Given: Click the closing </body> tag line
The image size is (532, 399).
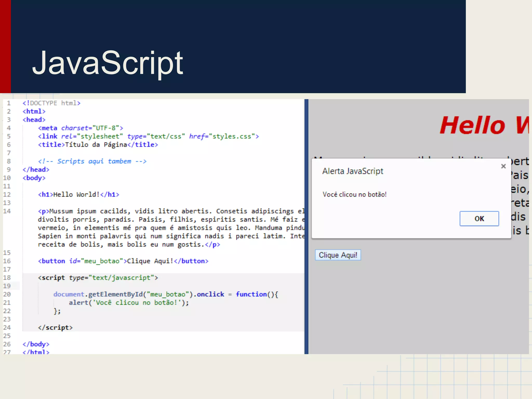Looking at the screenshot, I should tap(36, 344).
